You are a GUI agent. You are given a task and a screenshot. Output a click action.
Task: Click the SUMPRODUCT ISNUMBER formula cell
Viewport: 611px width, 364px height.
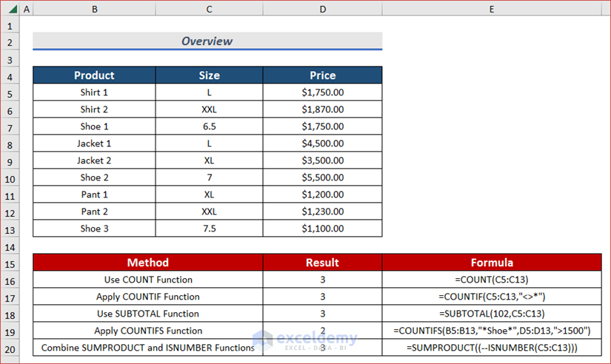(x=492, y=348)
